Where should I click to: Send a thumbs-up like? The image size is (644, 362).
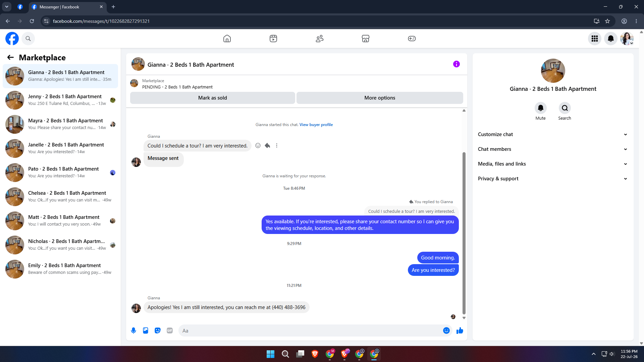pos(460,330)
